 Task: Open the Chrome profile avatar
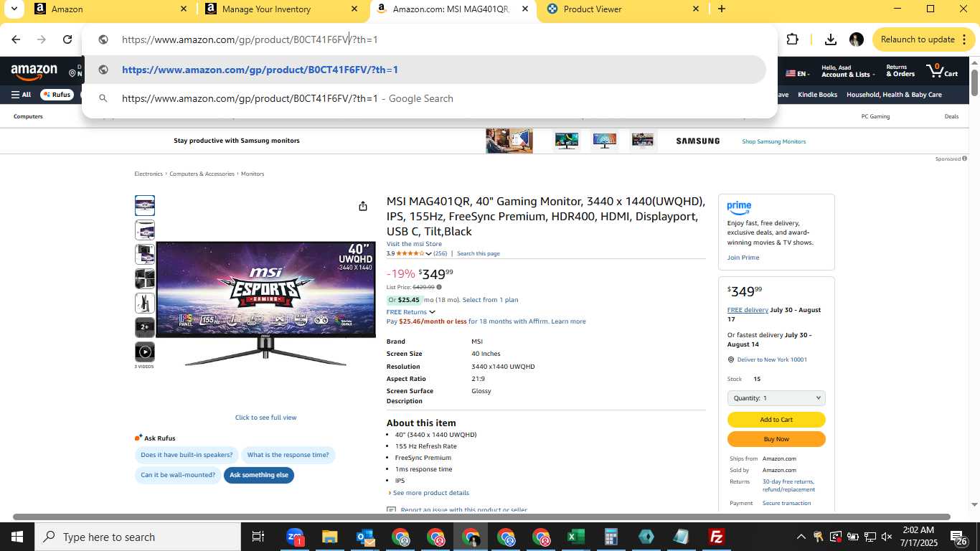coord(856,39)
